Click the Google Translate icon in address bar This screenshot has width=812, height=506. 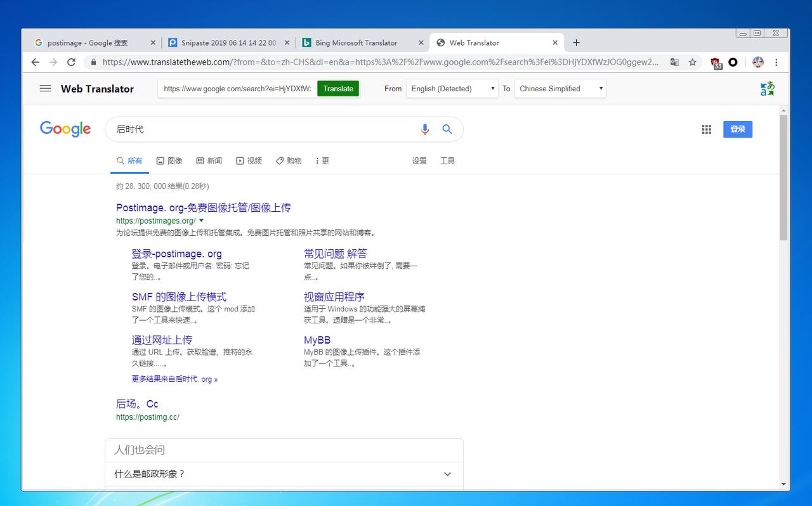pos(675,62)
